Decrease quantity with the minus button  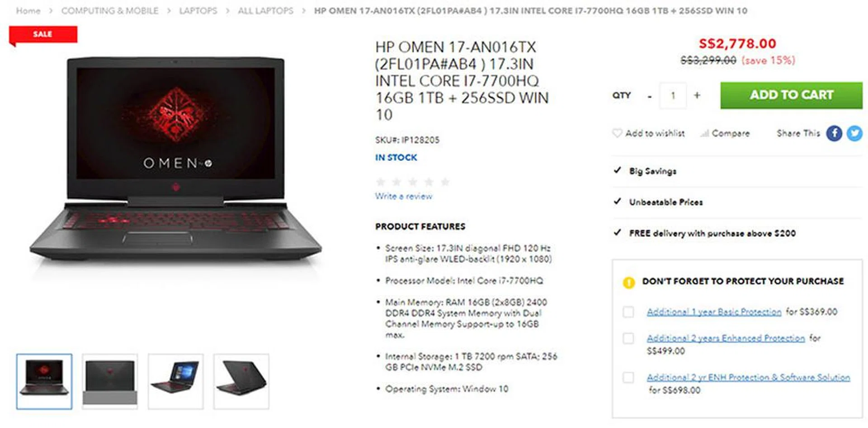pyautogui.click(x=650, y=96)
